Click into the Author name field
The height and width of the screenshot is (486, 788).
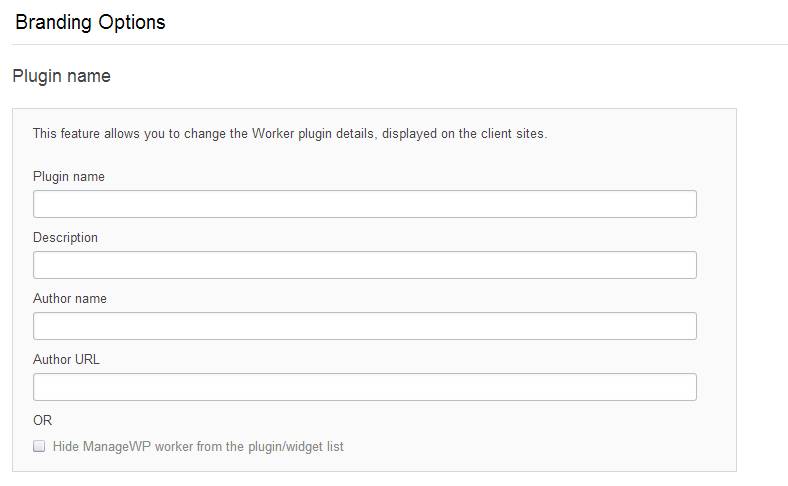pyautogui.click(x=364, y=326)
